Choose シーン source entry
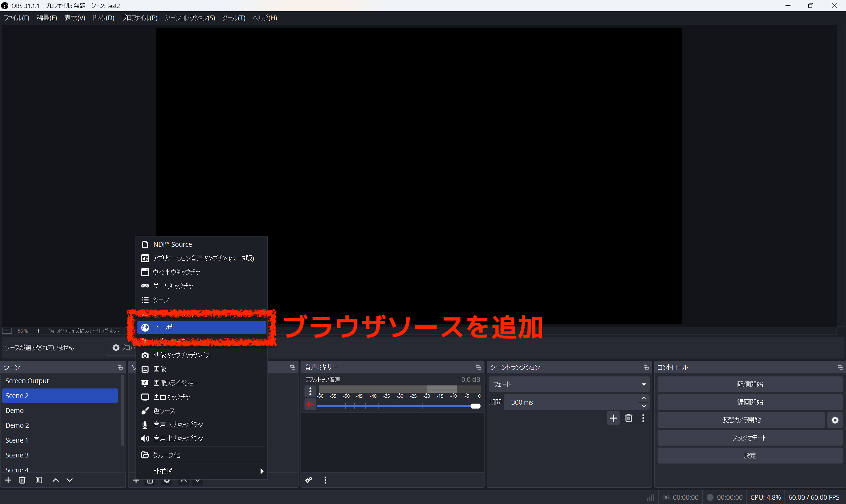The image size is (846, 504). (x=202, y=300)
